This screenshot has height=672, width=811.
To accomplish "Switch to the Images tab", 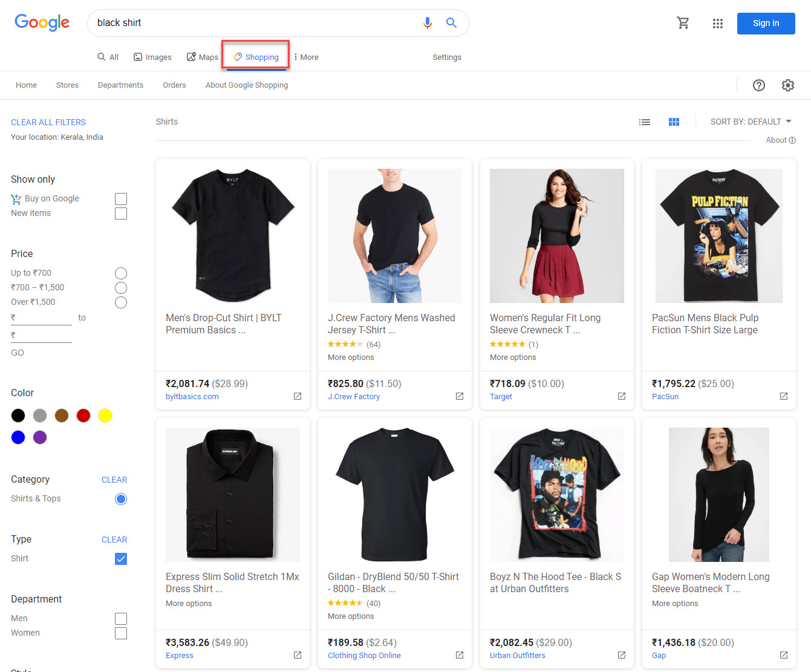I will click(152, 57).
